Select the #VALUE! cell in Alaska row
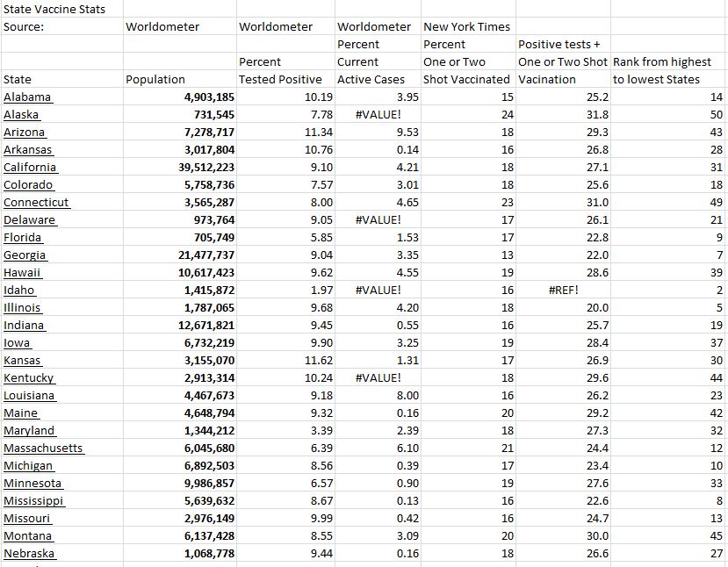728x567 pixels. click(x=378, y=115)
